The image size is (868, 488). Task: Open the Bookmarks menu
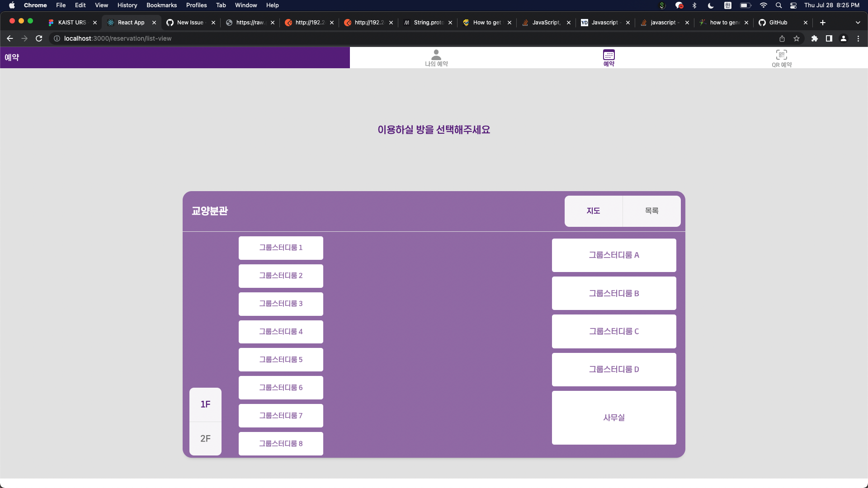pos(161,5)
